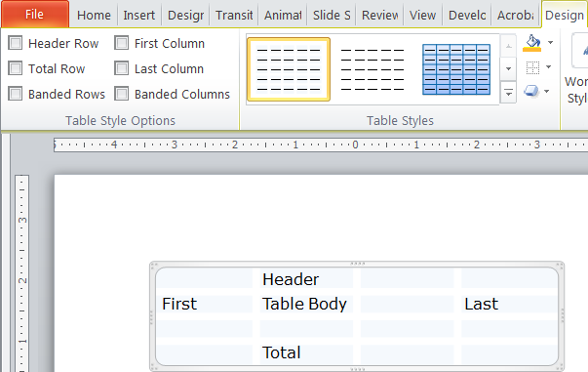Click the Effects icon

tap(531, 91)
